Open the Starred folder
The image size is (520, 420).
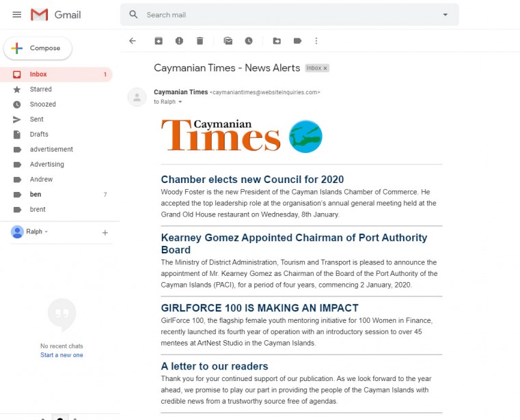pyautogui.click(x=56, y=89)
